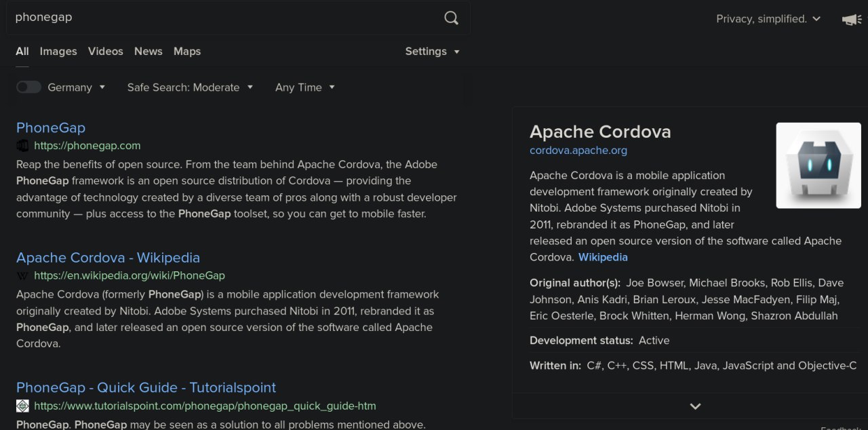Open the Safe Search: Moderate dropdown
Viewport: 868px width, 430px height.
tap(190, 87)
